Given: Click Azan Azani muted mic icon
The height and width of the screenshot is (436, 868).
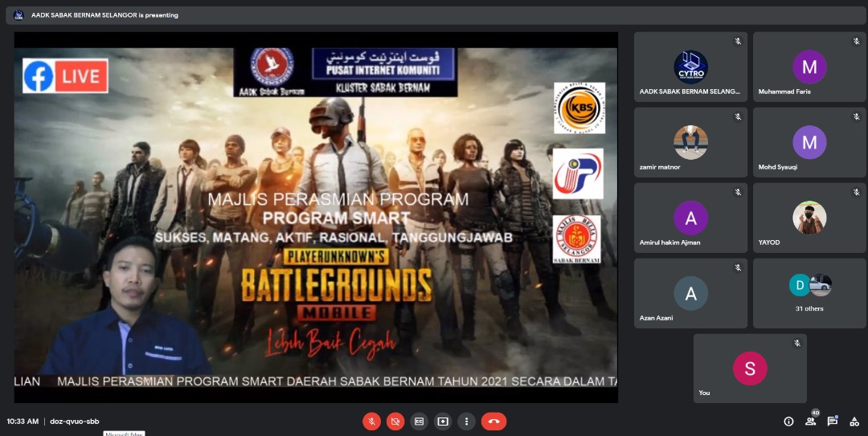Looking at the screenshot, I should click(738, 268).
